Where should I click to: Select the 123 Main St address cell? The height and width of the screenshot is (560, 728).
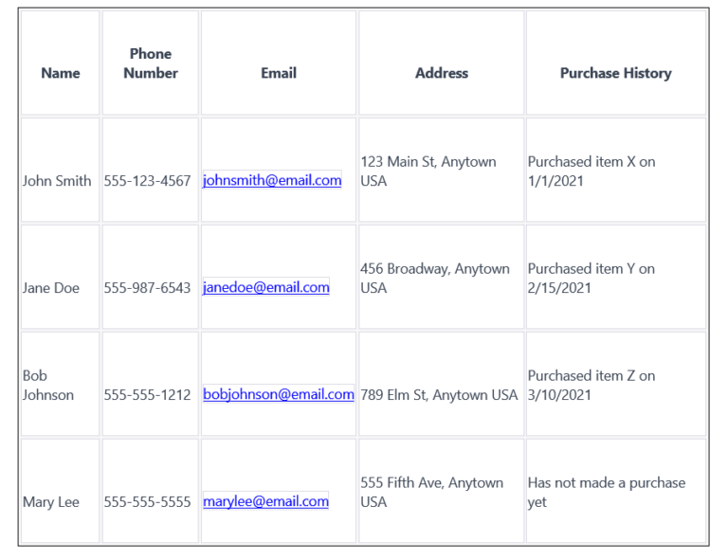(x=428, y=172)
